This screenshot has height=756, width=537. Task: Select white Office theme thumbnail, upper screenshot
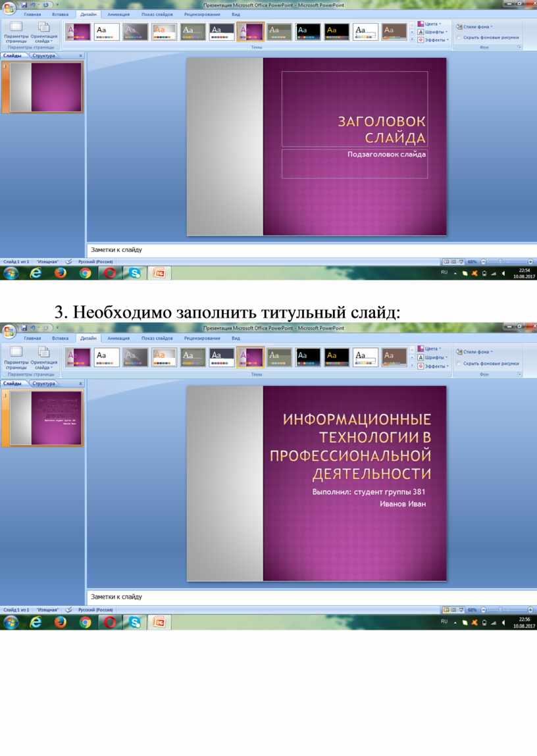click(x=107, y=32)
